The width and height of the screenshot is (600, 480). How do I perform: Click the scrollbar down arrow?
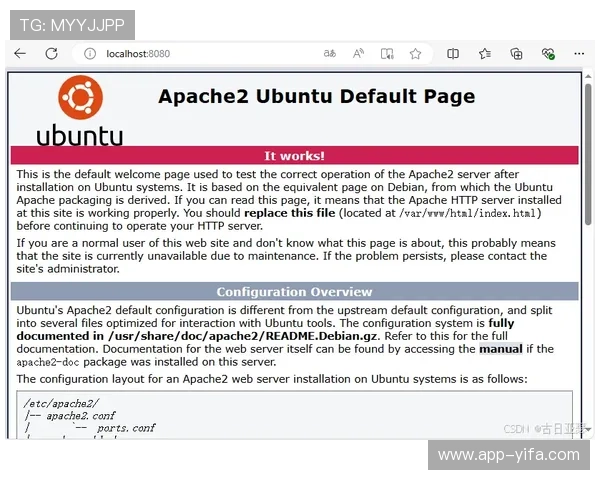pyautogui.click(x=588, y=429)
